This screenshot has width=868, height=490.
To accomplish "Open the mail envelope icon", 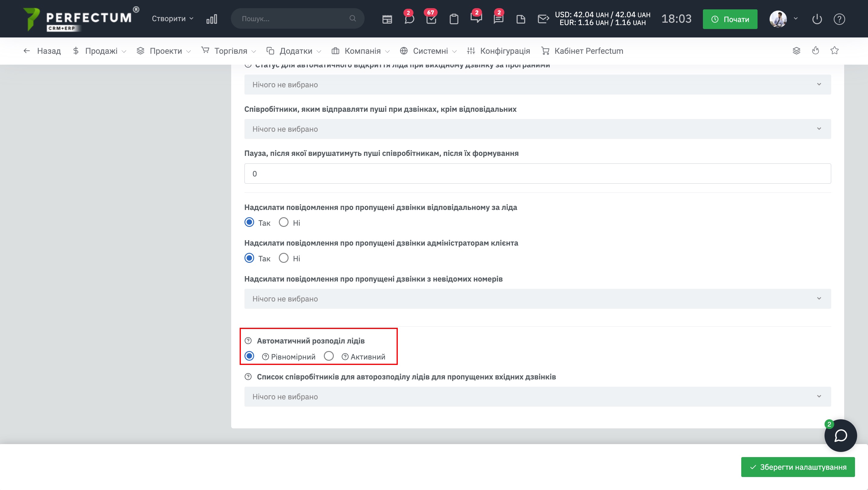I will click(x=543, y=19).
